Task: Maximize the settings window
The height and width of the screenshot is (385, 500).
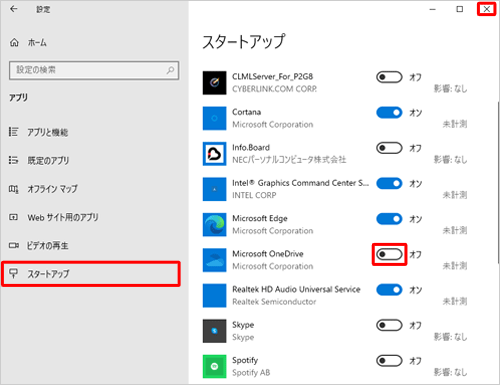Action: [x=460, y=9]
